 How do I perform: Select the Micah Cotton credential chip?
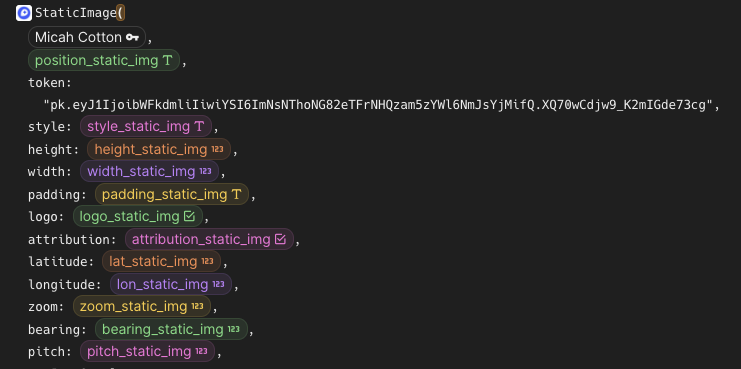pos(87,37)
